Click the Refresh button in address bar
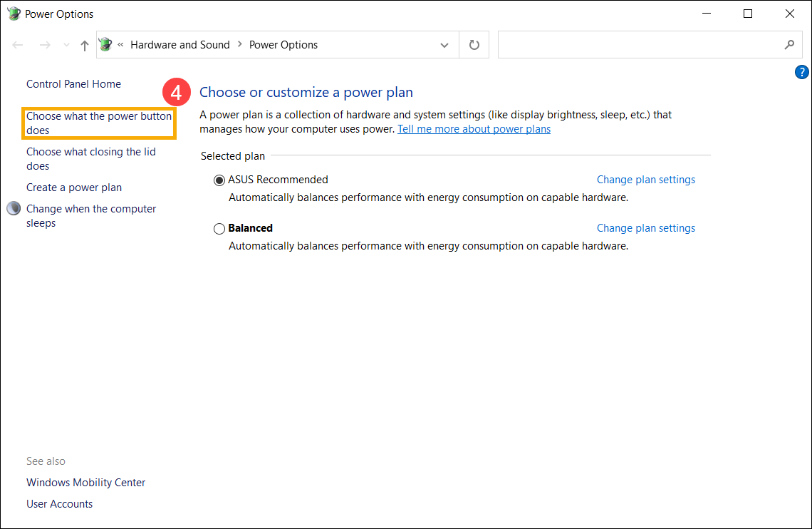This screenshot has width=812, height=529. tap(474, 45)
